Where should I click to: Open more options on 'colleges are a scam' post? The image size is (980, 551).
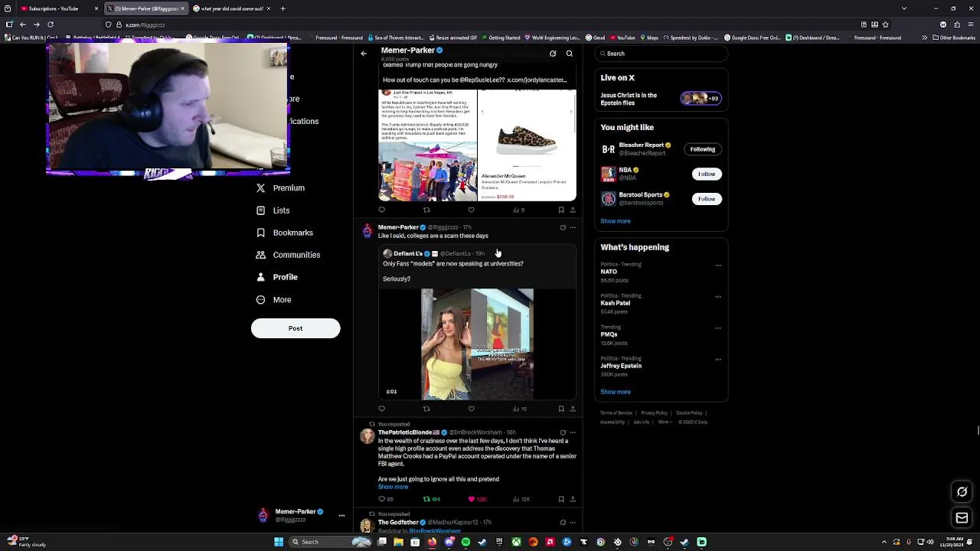pos(573,227)
